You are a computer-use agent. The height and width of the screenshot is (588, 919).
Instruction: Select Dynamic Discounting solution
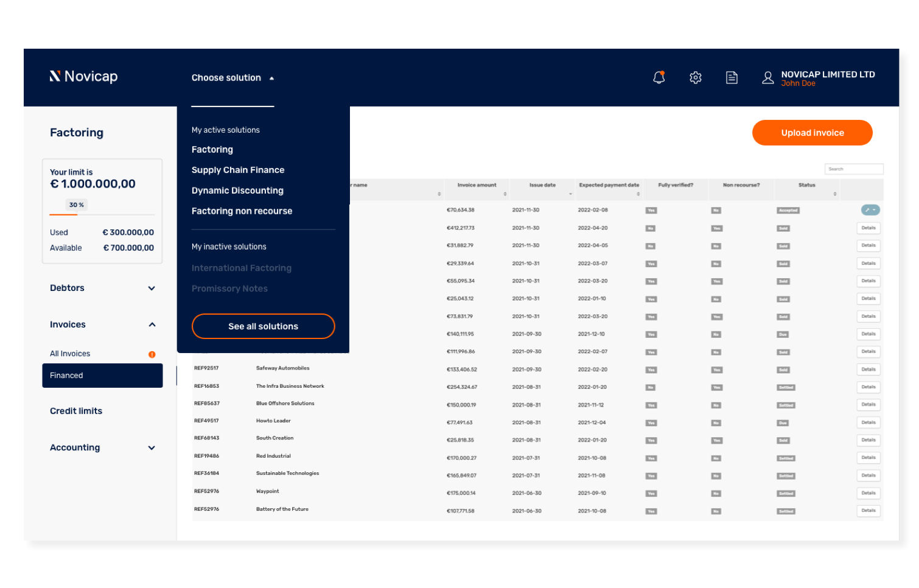(x=237, y=191)
